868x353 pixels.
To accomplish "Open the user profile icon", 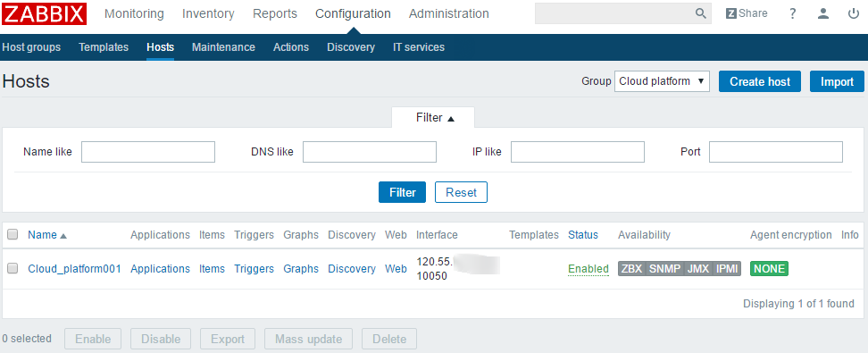I will coord(823,13).
